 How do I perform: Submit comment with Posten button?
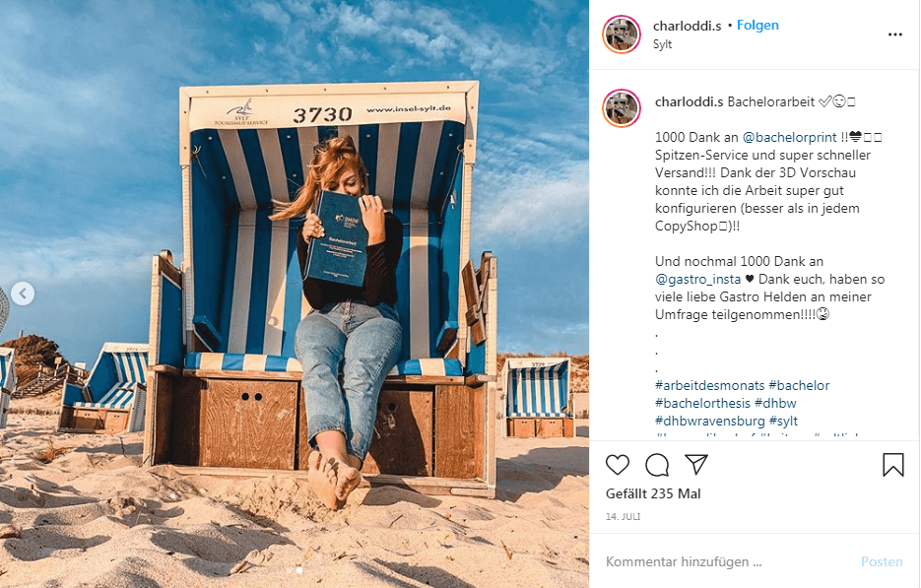click(882, 561)
